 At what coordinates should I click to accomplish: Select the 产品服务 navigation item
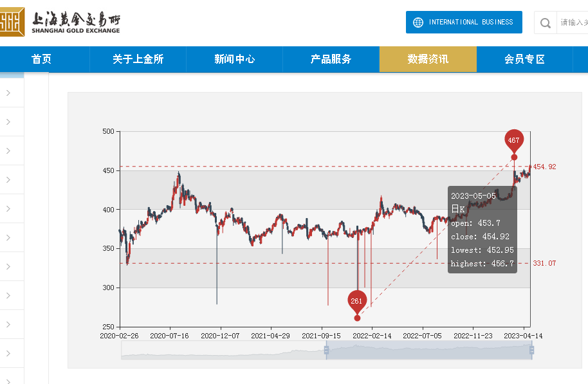click(331, 59)
